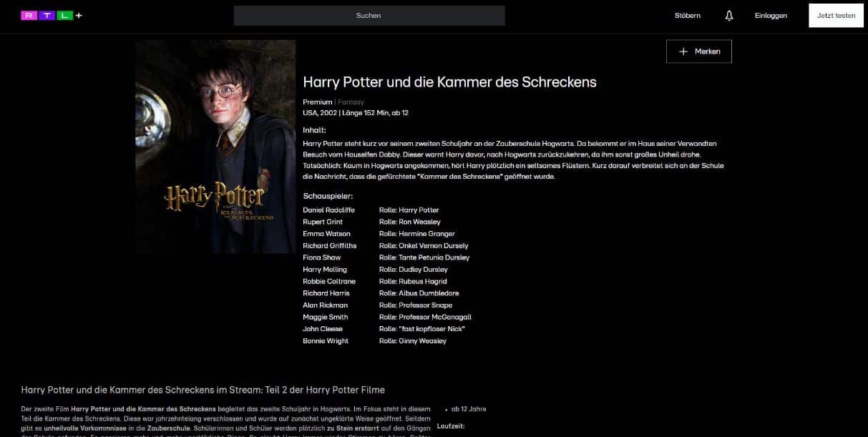
Task: Select actor John Cleese
Action: pos(322,329)
